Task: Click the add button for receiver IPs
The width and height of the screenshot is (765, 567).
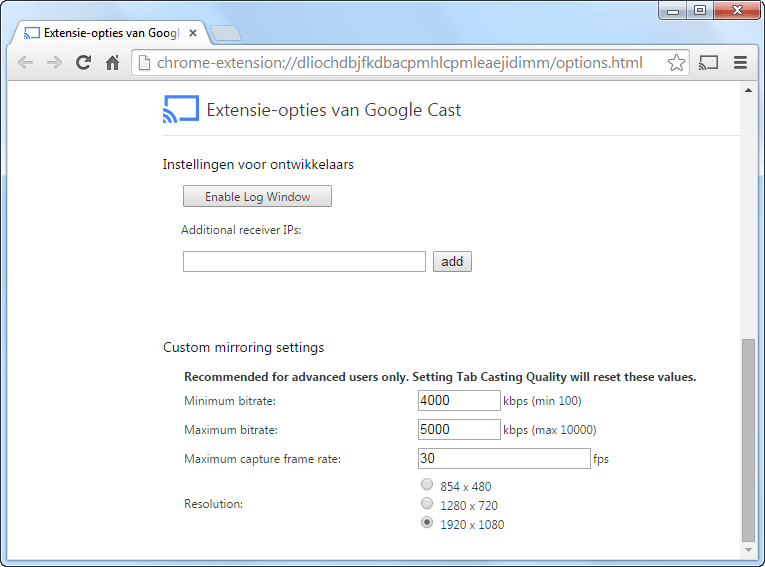Action: click(x=452, y=261)
